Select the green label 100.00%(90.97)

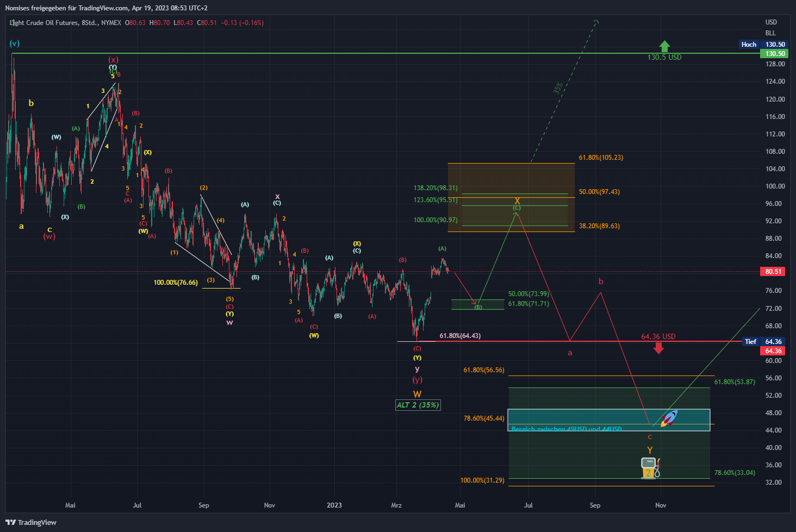coord(436,220)
